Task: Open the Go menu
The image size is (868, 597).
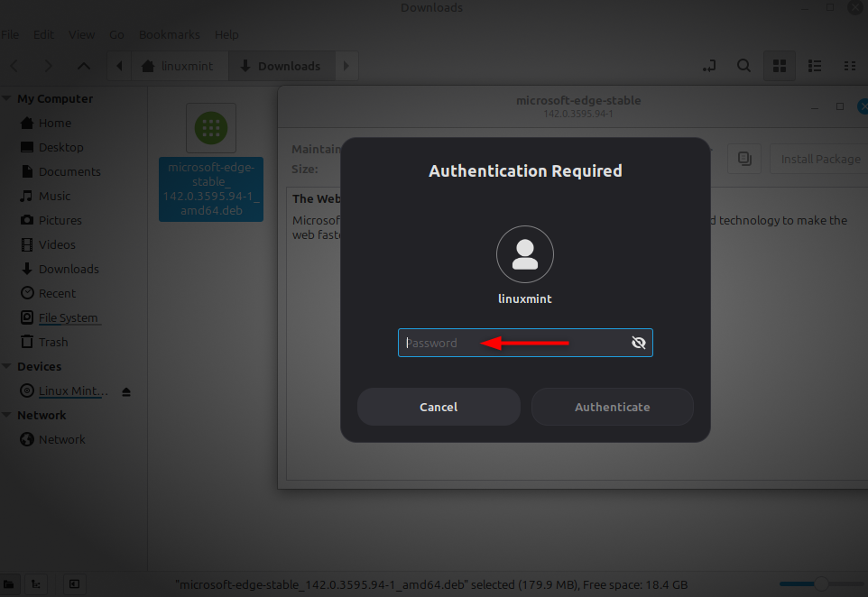Action: [x=115, y=34]
